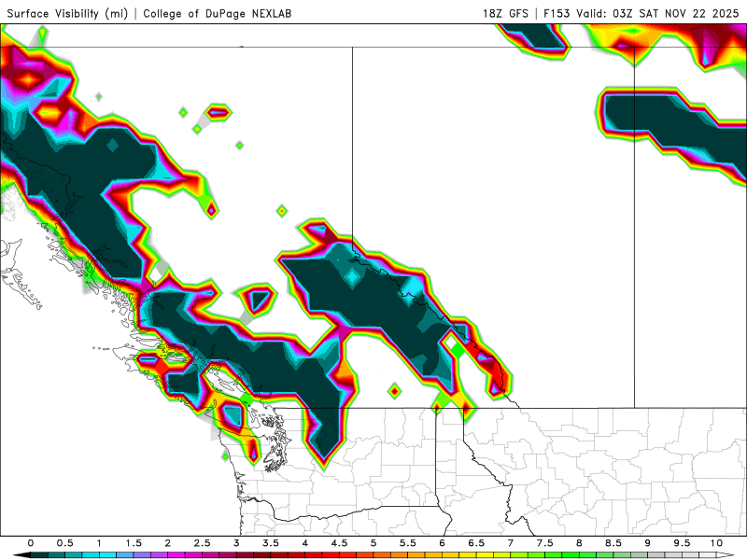Click the 'Surface Visibility (mi)' title text

click(x=67, y=13)
